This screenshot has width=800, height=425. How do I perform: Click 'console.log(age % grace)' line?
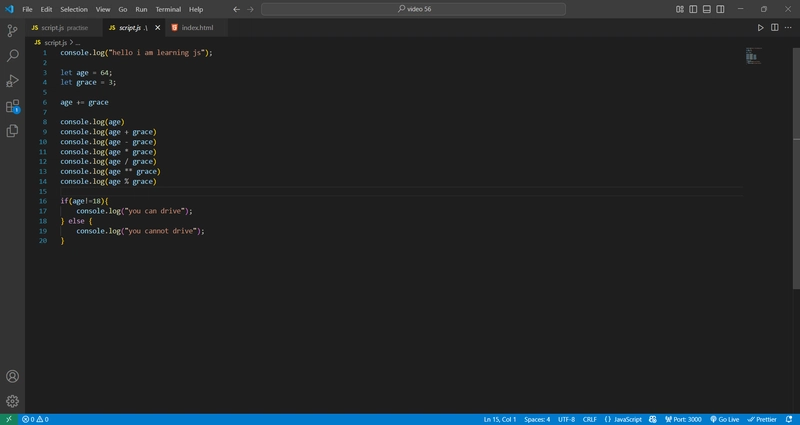pyautogui.click(x=108, y=181)
